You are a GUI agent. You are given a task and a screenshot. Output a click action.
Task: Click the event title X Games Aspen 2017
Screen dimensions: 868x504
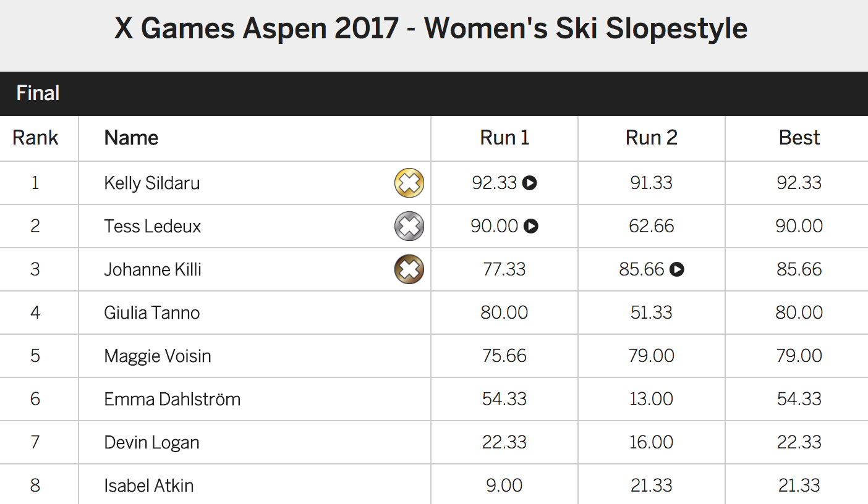coord(431,28)
